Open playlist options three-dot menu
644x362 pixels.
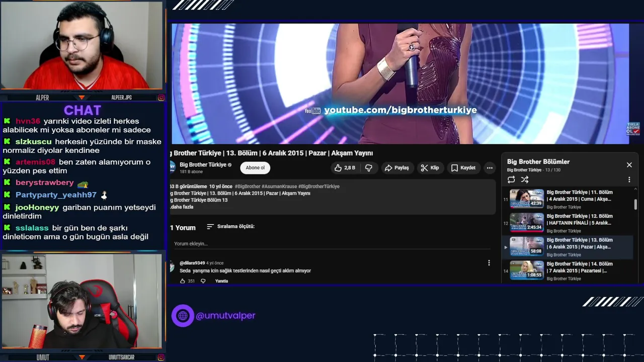[629, 179]
